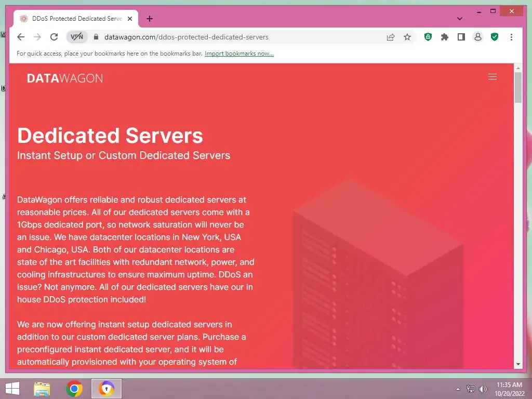Open the network tray icon
The width and height of the screenshot is (532, 399).
[470, 389]
